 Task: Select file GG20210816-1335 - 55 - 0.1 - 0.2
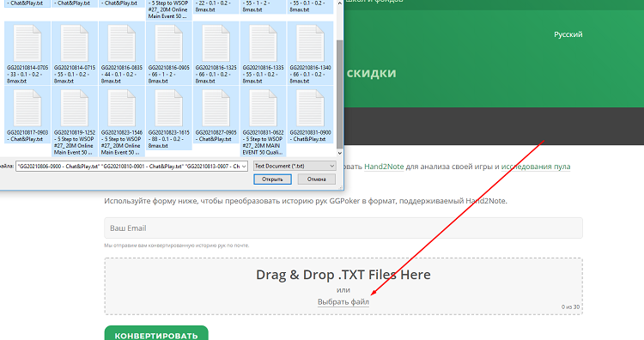264,53
